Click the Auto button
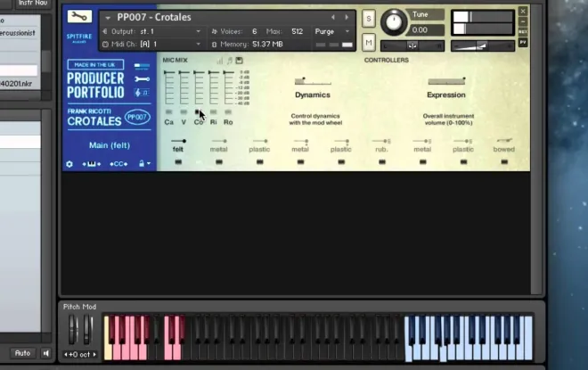The image size is (588, 370). click(x=22, y=353)
